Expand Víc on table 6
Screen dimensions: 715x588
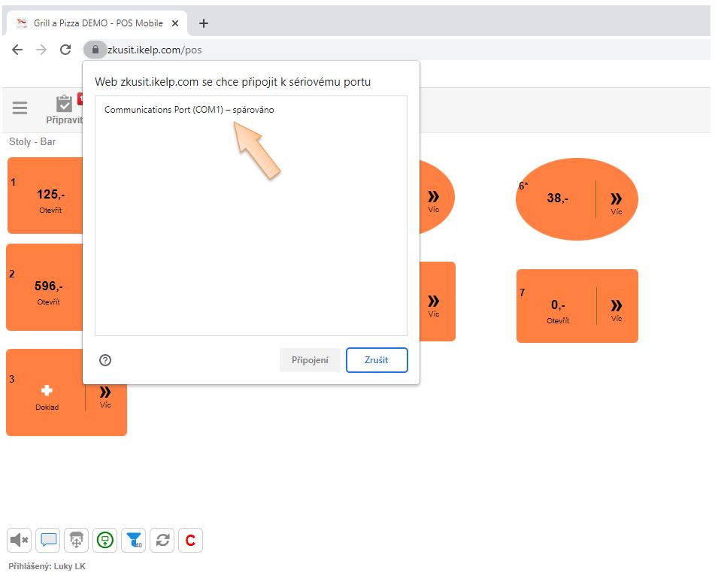pyautogui.click(x=617, y=201)
